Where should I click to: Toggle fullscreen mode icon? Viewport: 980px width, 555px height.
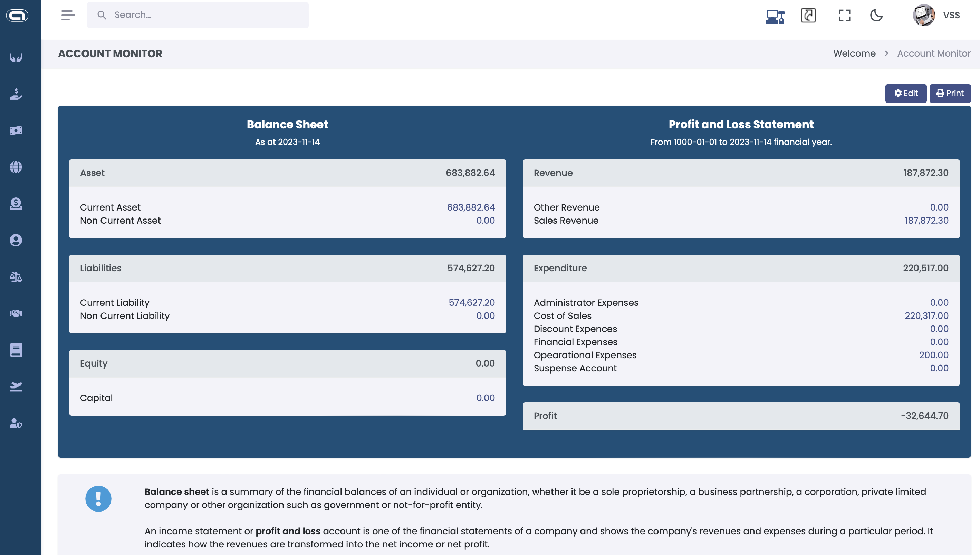point(844,15)
